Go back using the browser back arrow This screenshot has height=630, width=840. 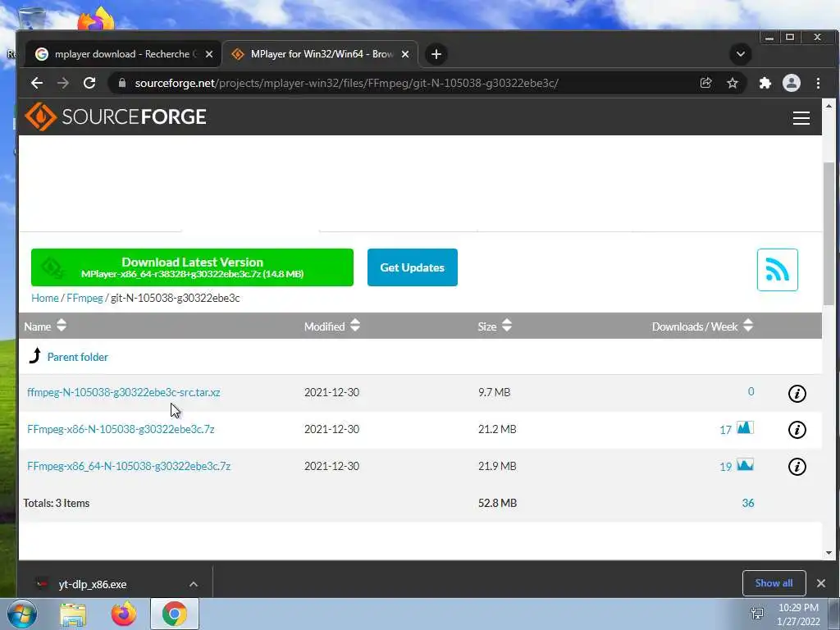point(36,83)
